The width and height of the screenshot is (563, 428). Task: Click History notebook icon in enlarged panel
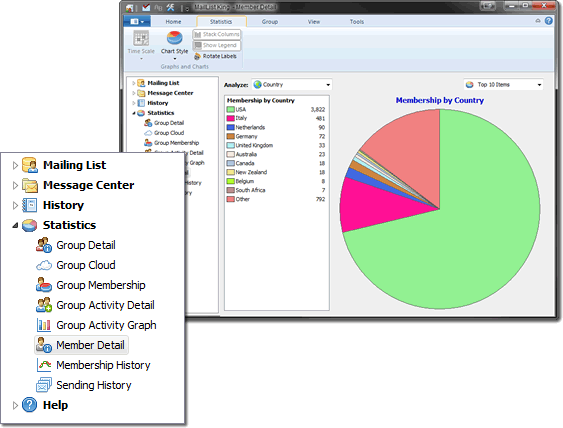click(x=30, y=205)
